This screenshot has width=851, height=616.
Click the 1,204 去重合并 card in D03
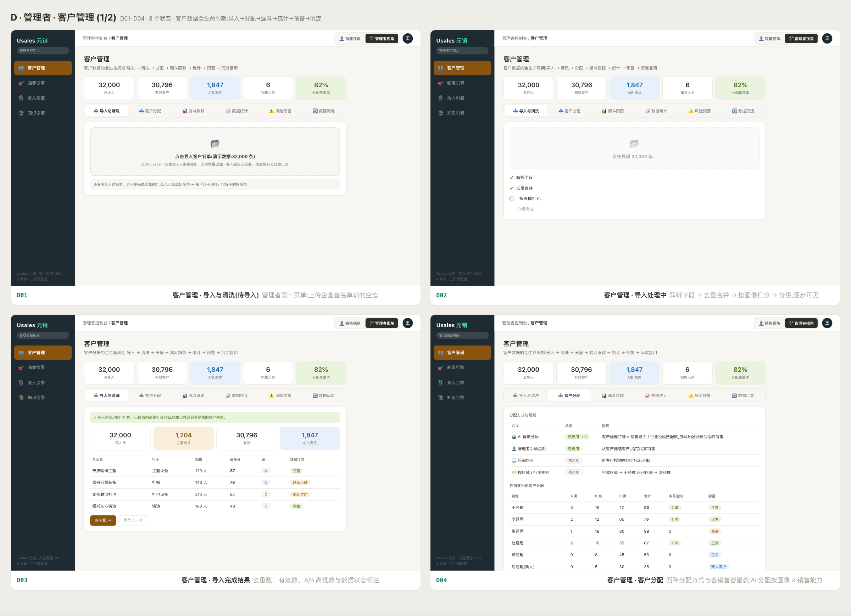(x=183, y=438)
